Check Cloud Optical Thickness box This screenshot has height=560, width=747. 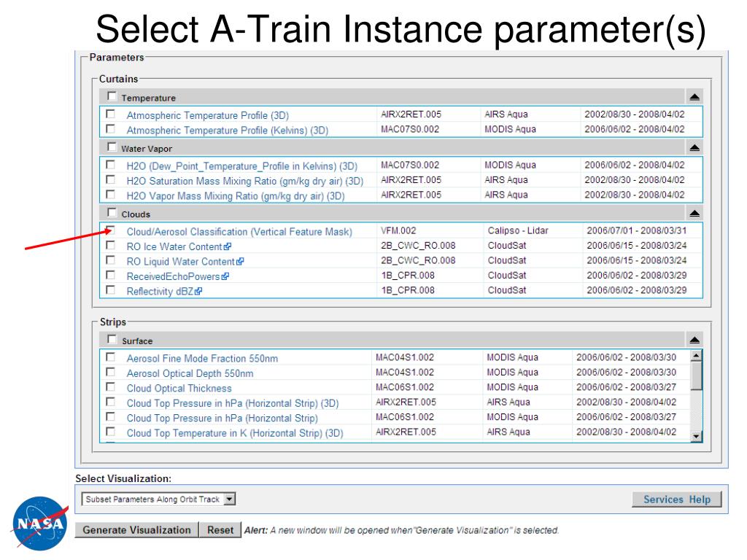coord(111,386)
